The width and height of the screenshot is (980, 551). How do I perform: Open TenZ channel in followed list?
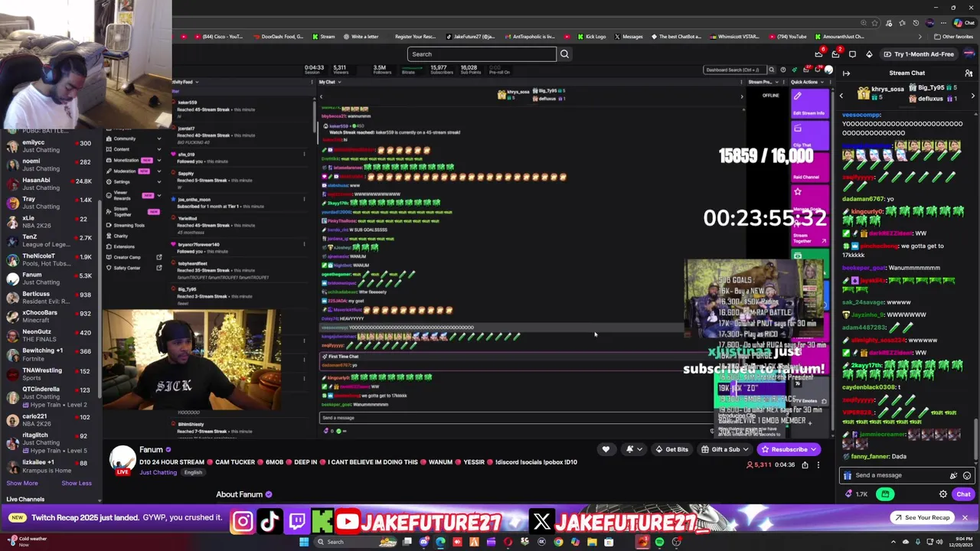(50, 240)
